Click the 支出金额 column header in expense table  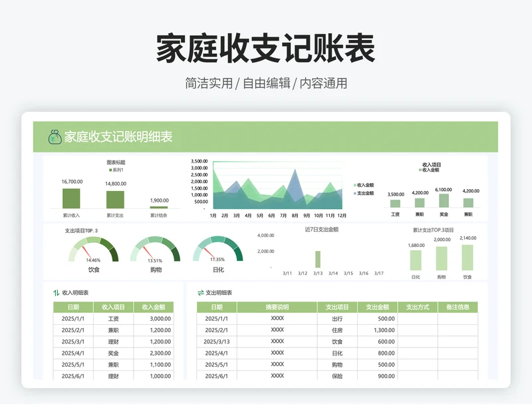pyautogui.click(x=377, y=307)
